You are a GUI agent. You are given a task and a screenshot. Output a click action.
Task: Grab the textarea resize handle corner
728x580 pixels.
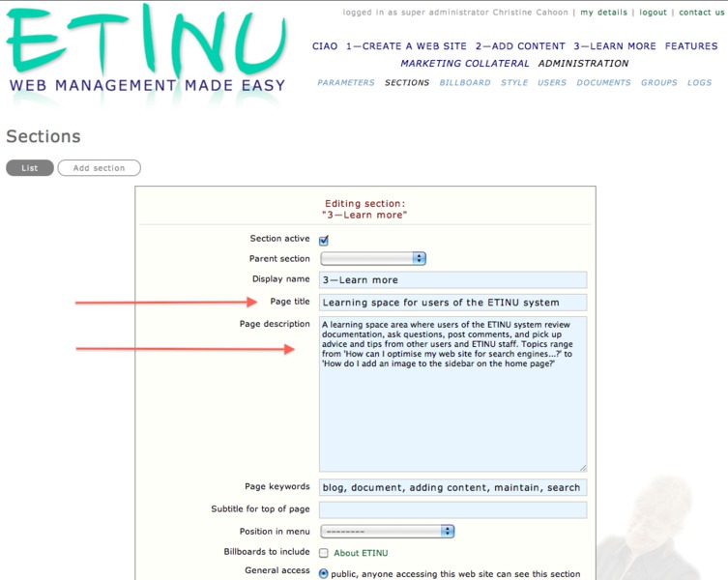(582, 468)
